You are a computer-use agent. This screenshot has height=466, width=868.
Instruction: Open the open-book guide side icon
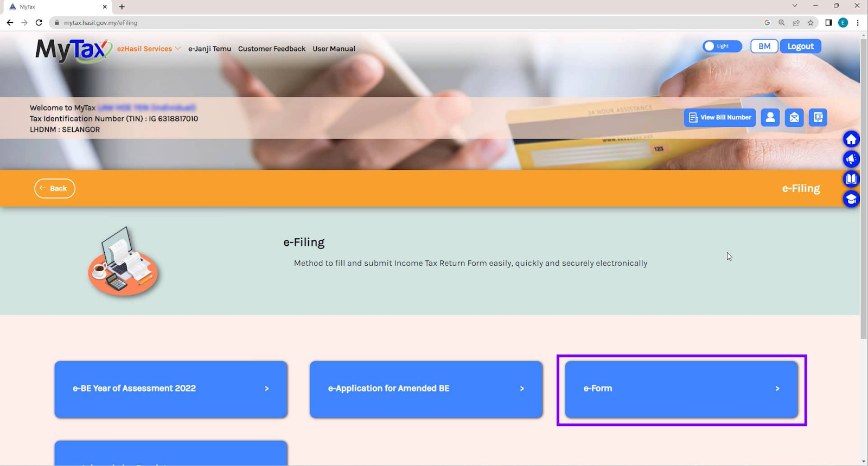tap(851, 179)
